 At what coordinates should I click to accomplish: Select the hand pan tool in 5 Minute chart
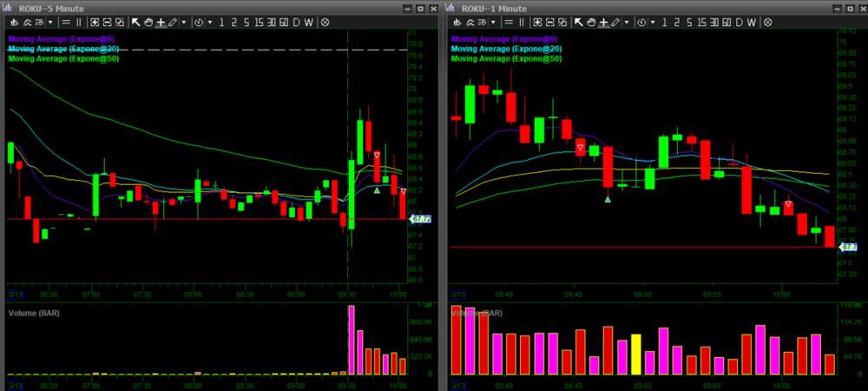point(148,22)
